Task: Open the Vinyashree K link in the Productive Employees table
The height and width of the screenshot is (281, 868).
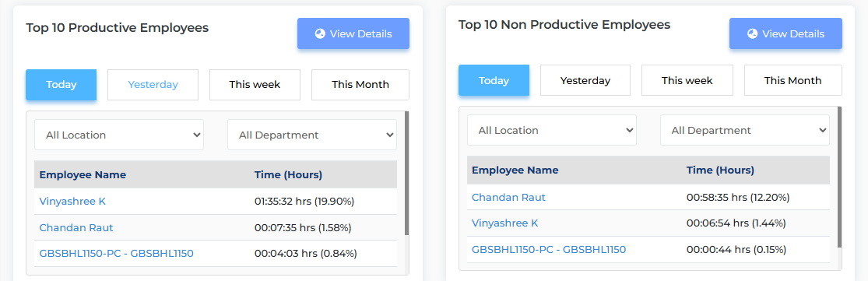Action: click(x=72, y=202)
